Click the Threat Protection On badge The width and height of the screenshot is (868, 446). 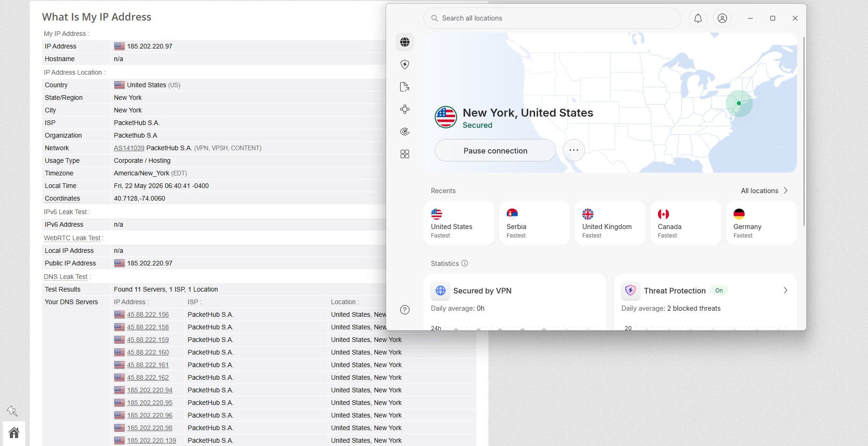click(x=719, y=291)
